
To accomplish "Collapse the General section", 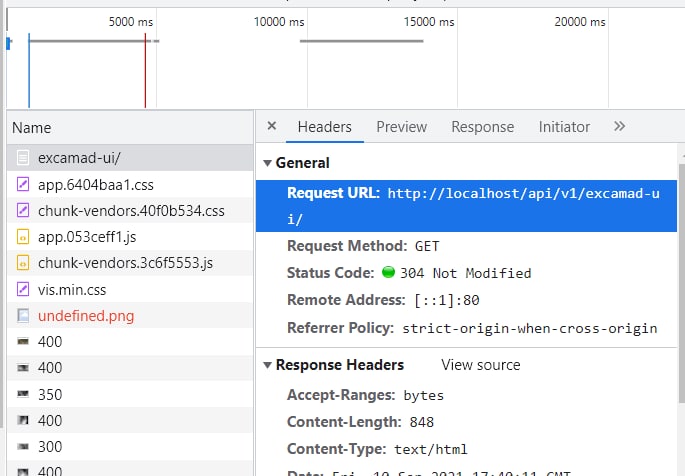I will 267,163.
